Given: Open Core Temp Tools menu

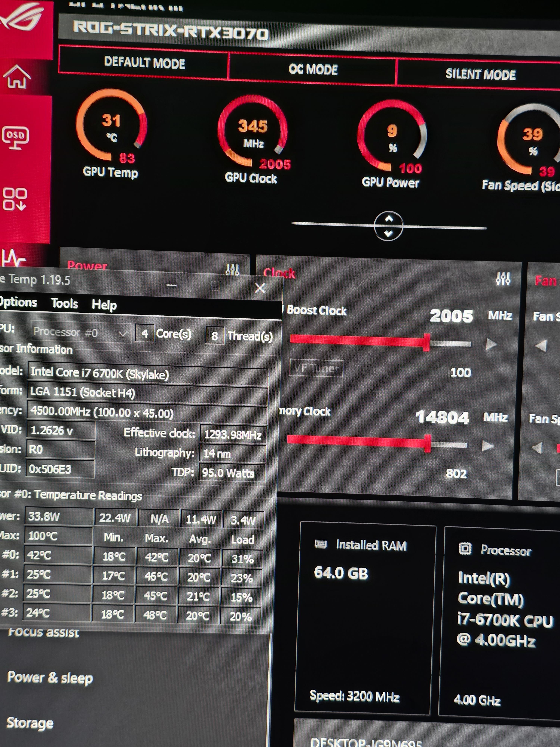Looking at the screenshot, I should [x=64, y=303].
